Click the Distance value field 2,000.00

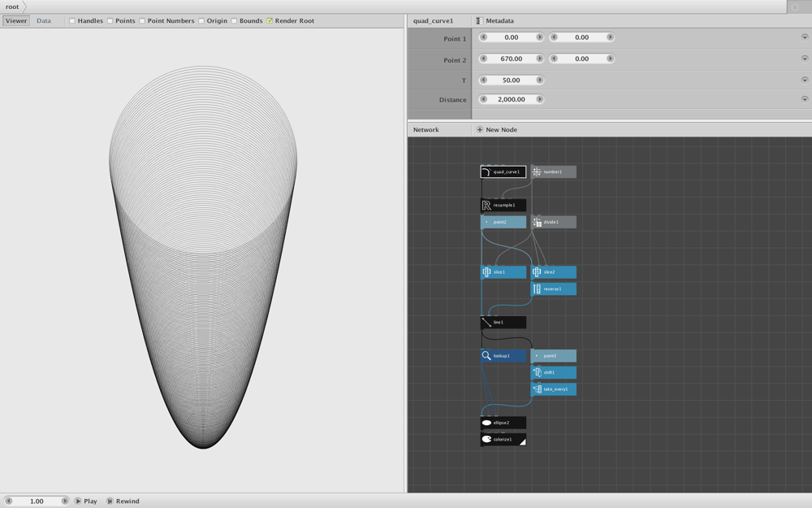pyautogui.click(x=511, y=99)
